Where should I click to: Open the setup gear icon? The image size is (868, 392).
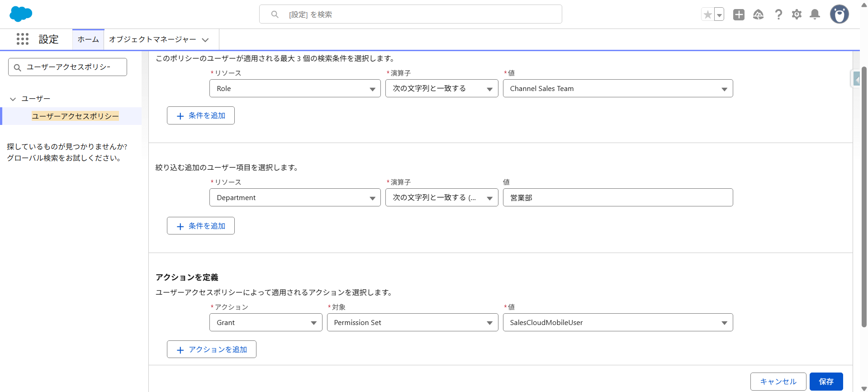pos(797,14)
